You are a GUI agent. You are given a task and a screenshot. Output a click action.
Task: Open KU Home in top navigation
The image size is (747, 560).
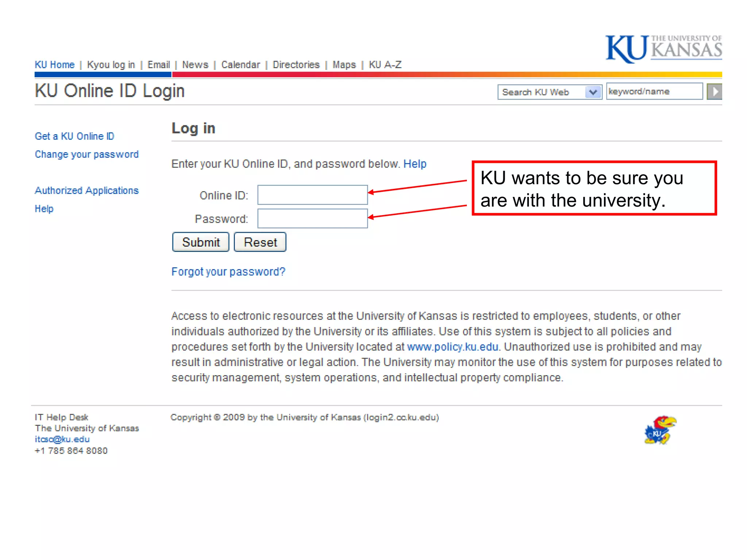coord(55,65)
